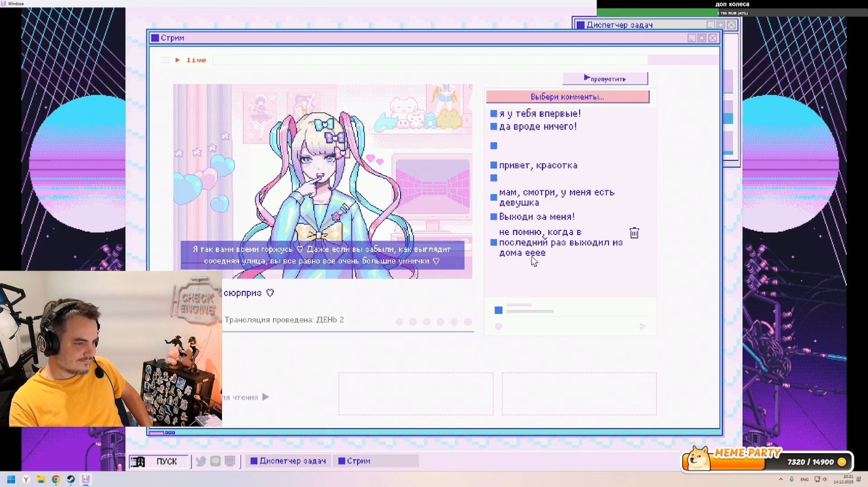This screenshot has height=487, width=868.
Task: Select comment "Выходи за меня!"
Action: click(x=533, y=217)
